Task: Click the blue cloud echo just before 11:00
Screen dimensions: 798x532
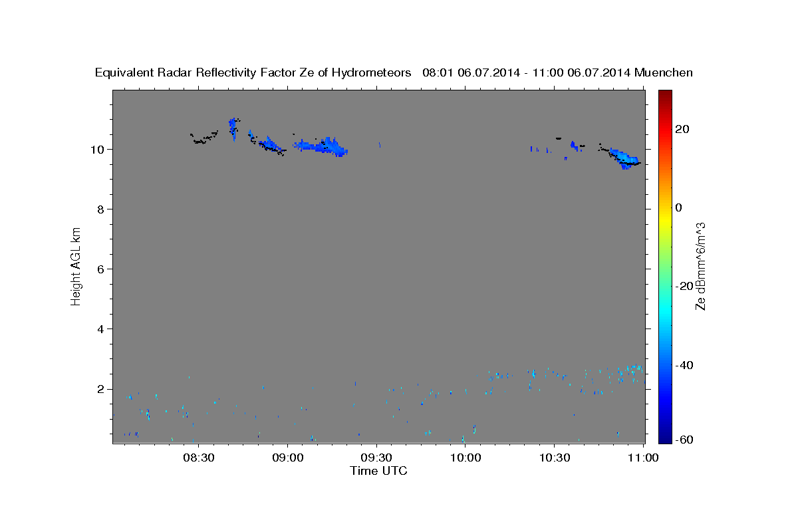Action: [x=625, y=158]
